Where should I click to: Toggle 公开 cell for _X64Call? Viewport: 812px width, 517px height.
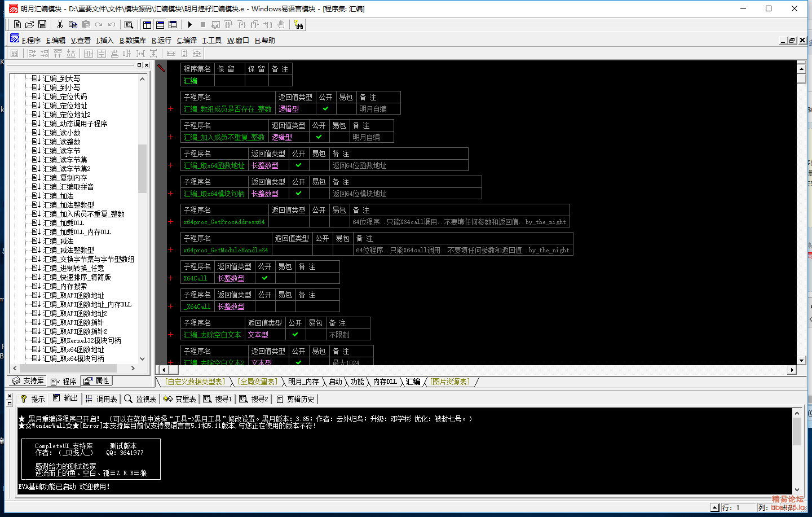click(264, 306)
